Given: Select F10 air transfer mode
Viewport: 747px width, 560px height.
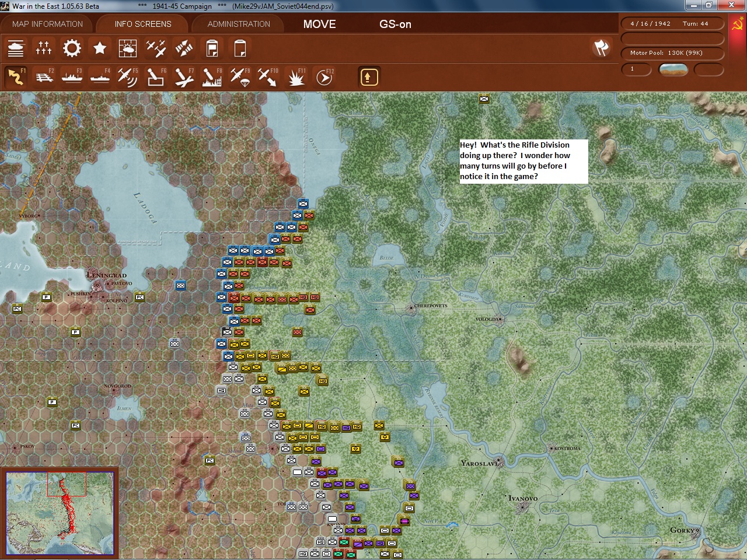Looking at the screenshot, I should pyautogui.click(x=268, y=76).
